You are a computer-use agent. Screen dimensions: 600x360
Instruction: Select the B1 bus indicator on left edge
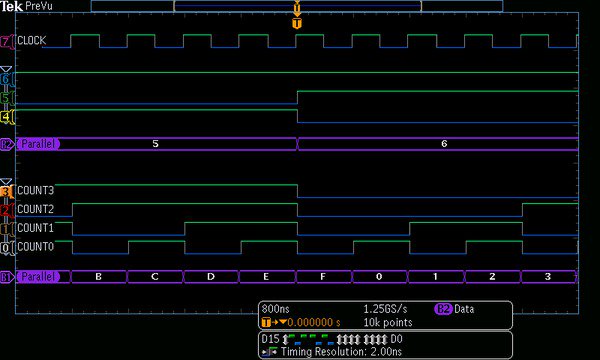pos(7,277)
